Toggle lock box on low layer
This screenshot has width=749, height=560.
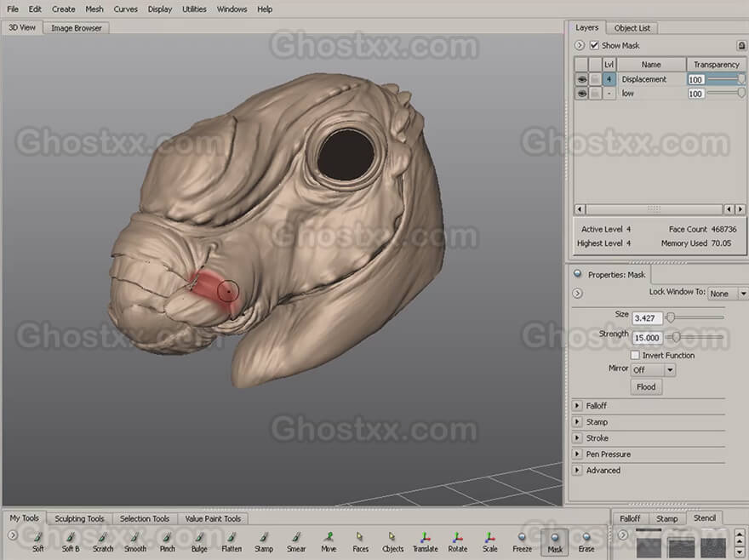pyautogui.click(x=595, y=94)
